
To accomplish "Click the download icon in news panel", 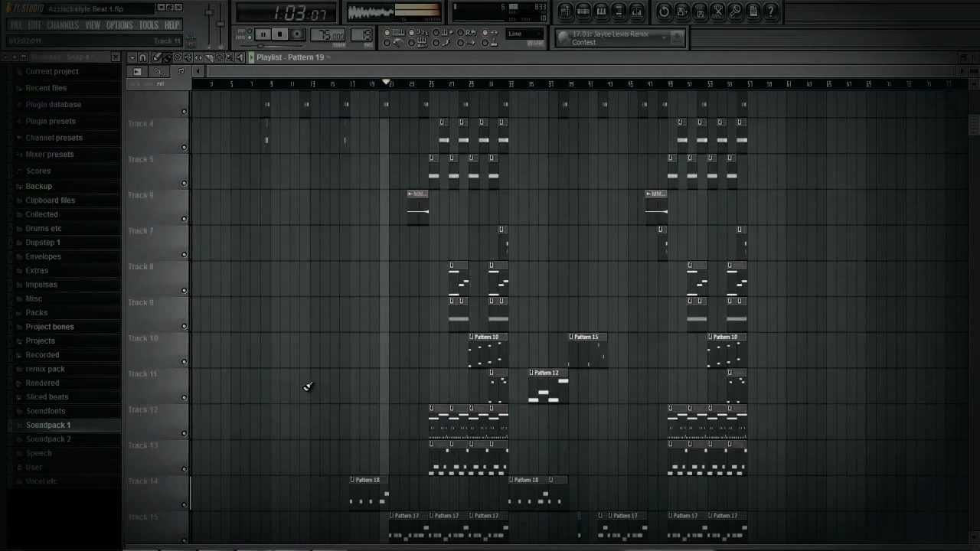I will (677, 37).
